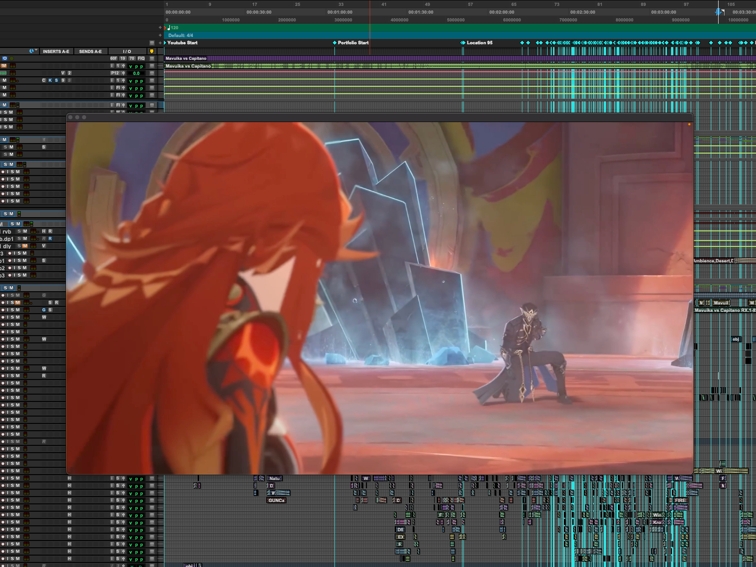Viewport: 756px width, 567px height.
Task: Click the dropdown arrow beside the Edit view selector
Action: [36, 50]
